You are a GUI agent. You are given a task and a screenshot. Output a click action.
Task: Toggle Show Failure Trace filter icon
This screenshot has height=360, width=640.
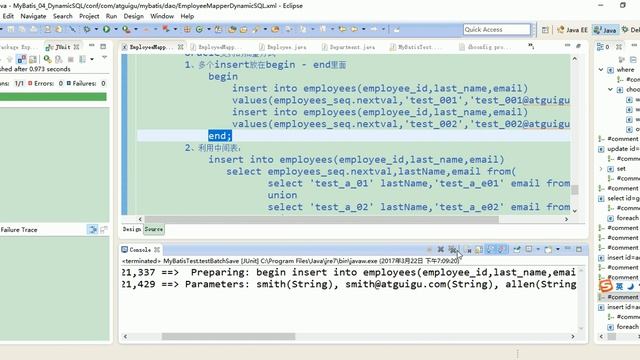click(x=93, y=230)
